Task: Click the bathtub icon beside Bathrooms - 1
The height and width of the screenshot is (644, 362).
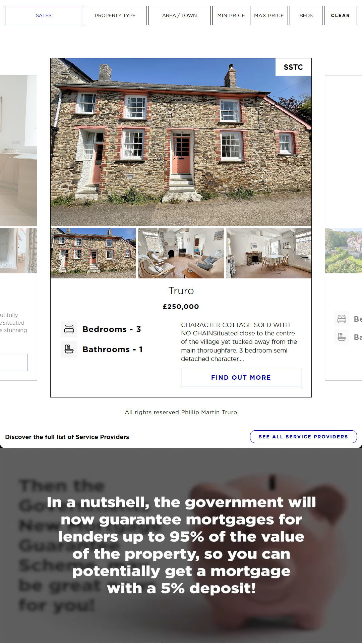Action: click(69, 349)
